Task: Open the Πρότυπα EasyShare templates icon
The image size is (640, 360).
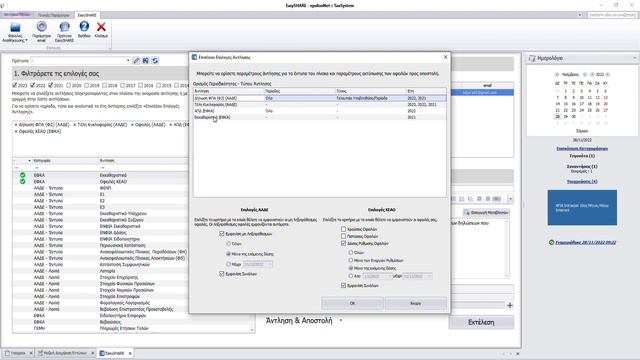Action: [64, 27]
